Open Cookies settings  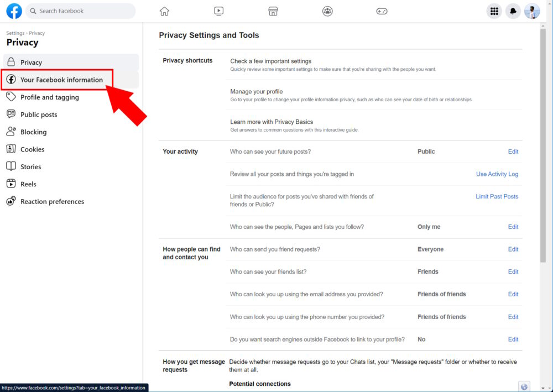point(32,149)
